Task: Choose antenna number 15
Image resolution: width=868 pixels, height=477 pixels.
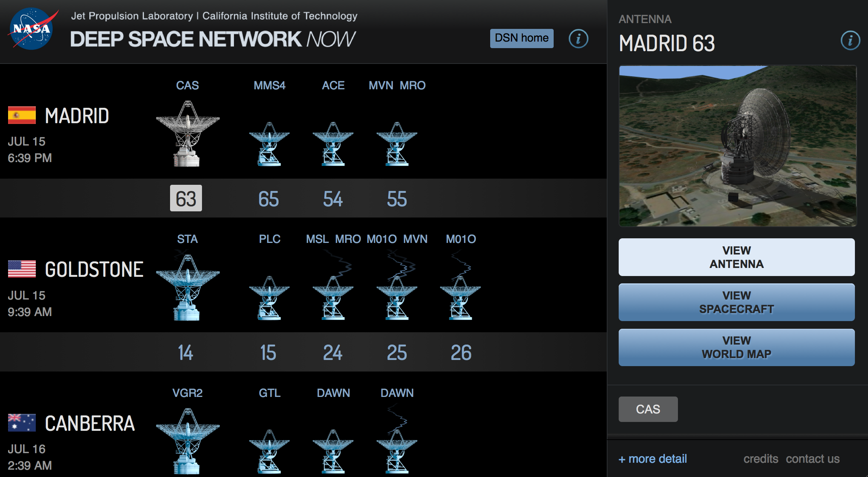Action: pyautogui.click(x=268, y=353)
